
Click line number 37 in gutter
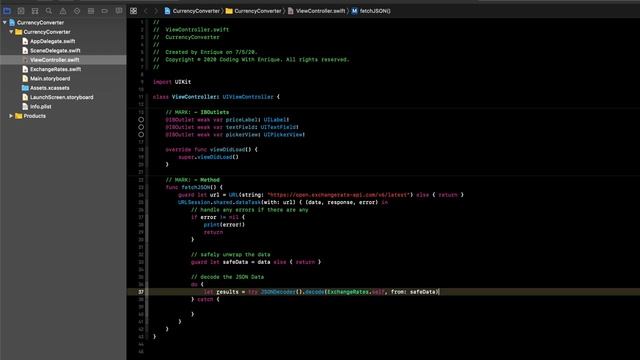click(x=141, y=292)
